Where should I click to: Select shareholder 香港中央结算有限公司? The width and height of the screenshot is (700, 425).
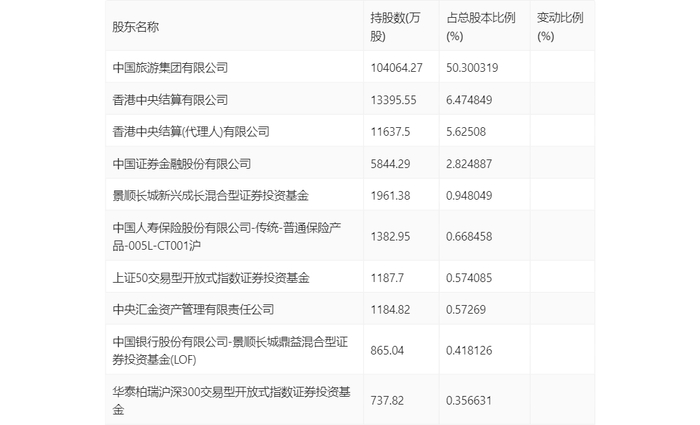pyautogui.click(x=170, y=100)
